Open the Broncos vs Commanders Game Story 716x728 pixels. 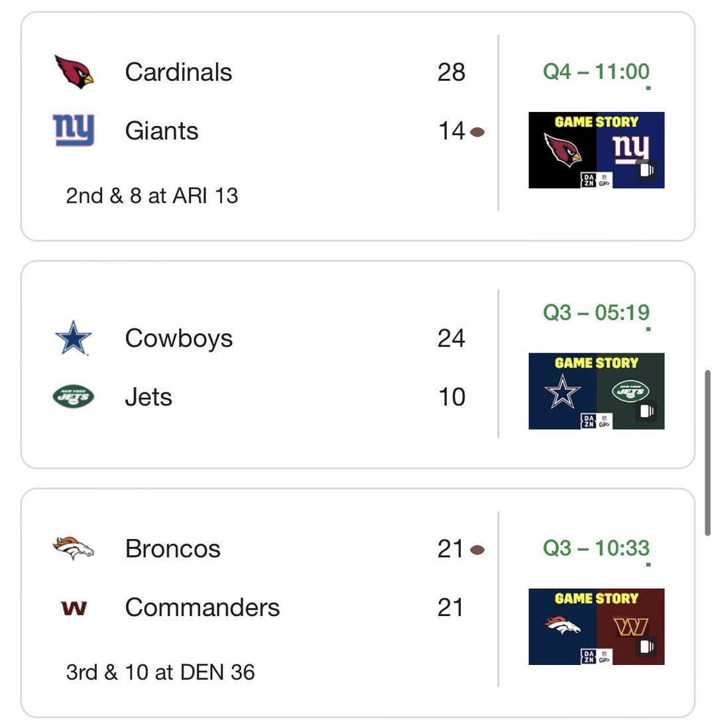click(596, 627)
